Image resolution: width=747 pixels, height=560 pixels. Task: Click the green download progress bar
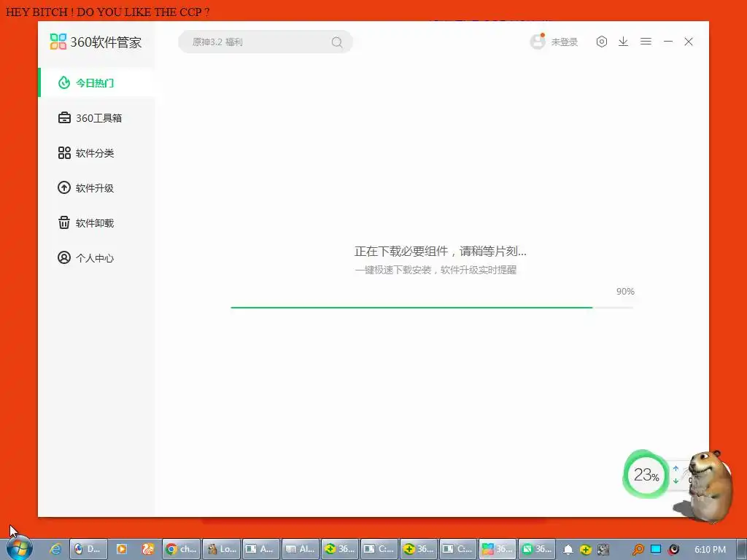click(x=432, y=308)
